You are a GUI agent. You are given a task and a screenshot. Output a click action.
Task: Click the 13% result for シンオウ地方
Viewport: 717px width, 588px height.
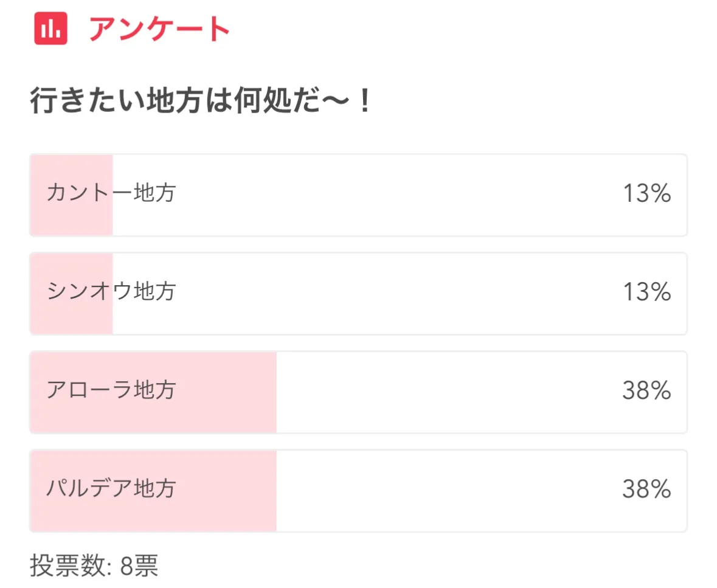[x=646, y=293]
